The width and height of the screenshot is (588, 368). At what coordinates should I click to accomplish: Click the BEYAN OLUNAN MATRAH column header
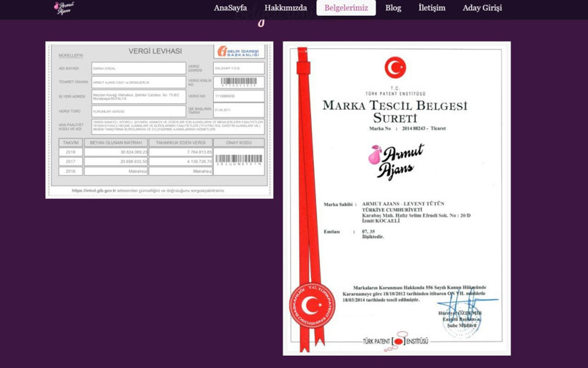tap(116, 143)
